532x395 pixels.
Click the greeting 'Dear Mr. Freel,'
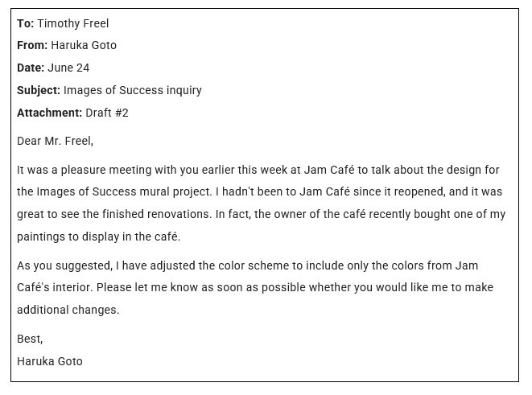point(55,142)
